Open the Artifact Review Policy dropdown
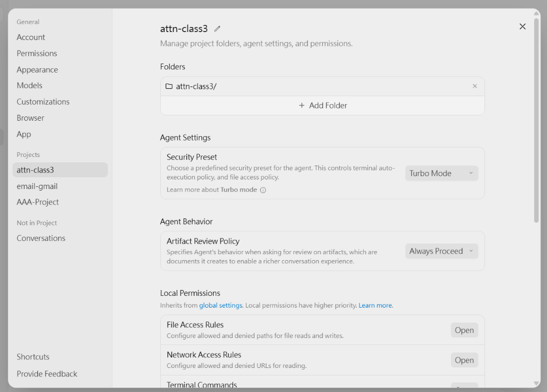Screen dimensions: 547x392 (x=441, y=251)
